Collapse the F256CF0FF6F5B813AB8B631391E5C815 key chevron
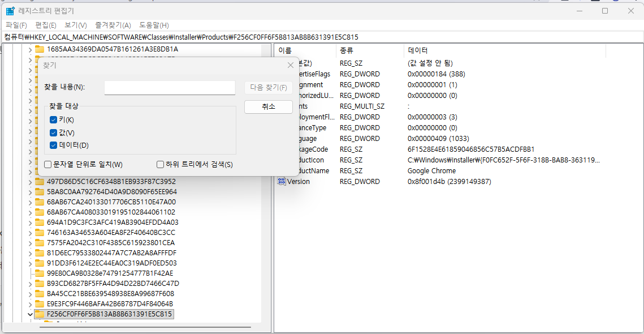The image size is (644, 334). (30, 314)
